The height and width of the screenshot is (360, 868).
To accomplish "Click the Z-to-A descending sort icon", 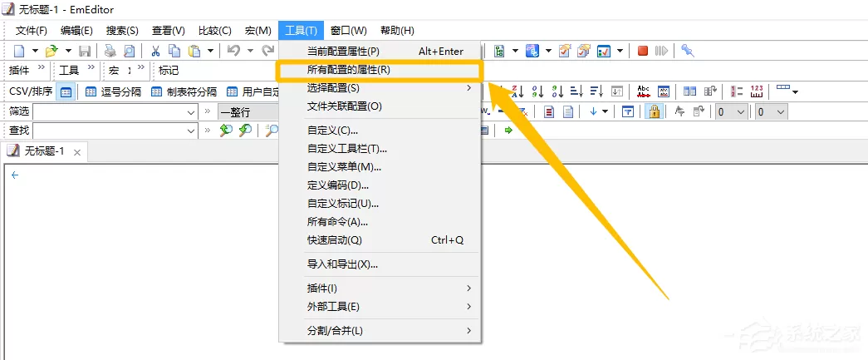I will point(517,91).
